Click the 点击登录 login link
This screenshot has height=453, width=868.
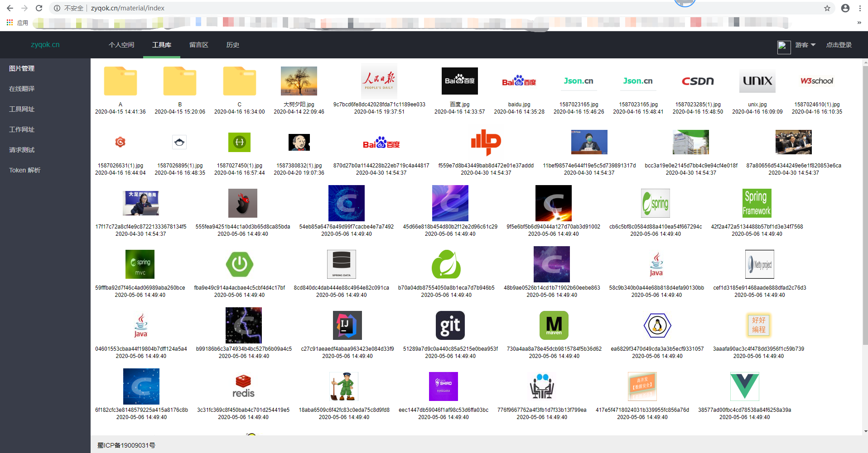(x=839, y=45)
